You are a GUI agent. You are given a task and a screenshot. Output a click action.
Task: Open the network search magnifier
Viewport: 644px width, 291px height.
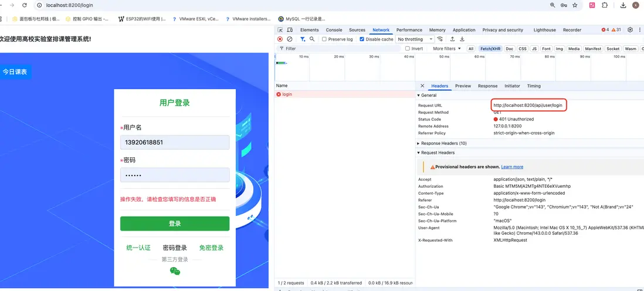[x=312, y=39]
